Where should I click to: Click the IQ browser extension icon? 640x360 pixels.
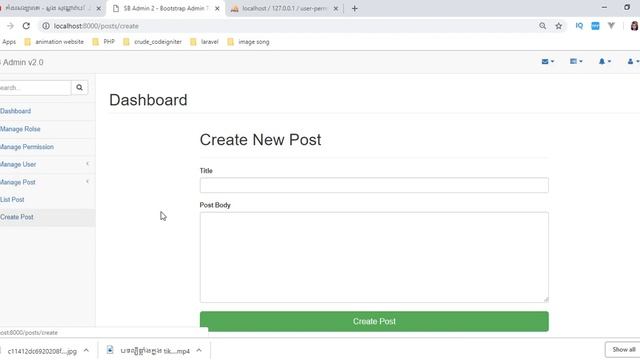point(579,26)
